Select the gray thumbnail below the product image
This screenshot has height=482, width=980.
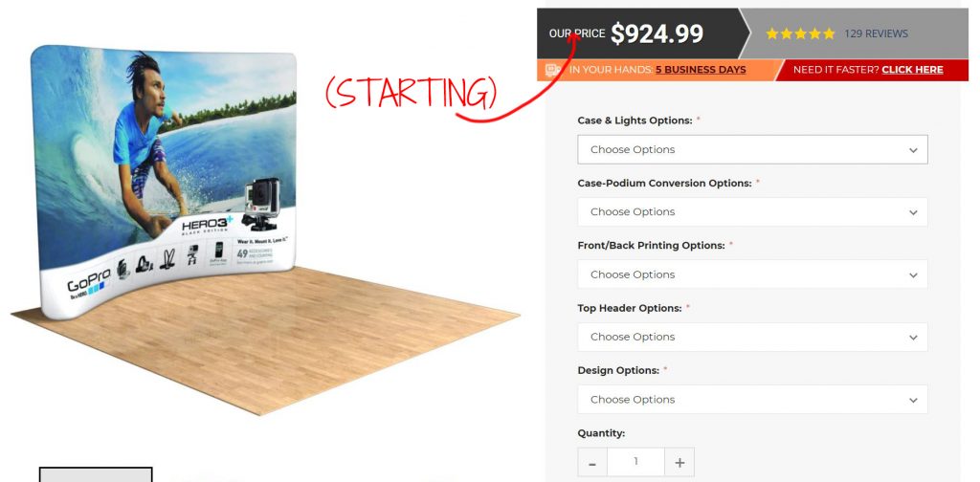[96, 474]
